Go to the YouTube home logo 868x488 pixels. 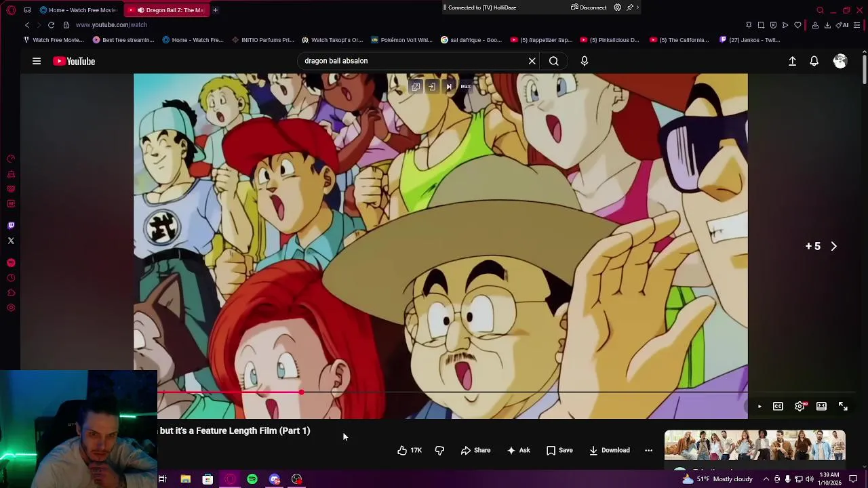click(x=74, y=61)
